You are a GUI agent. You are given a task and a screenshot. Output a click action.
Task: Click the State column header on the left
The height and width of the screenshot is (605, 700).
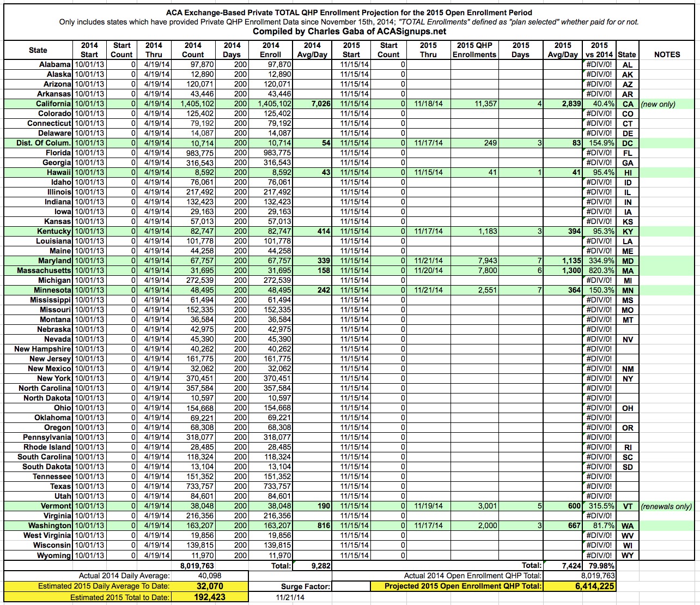pos(38,50)
